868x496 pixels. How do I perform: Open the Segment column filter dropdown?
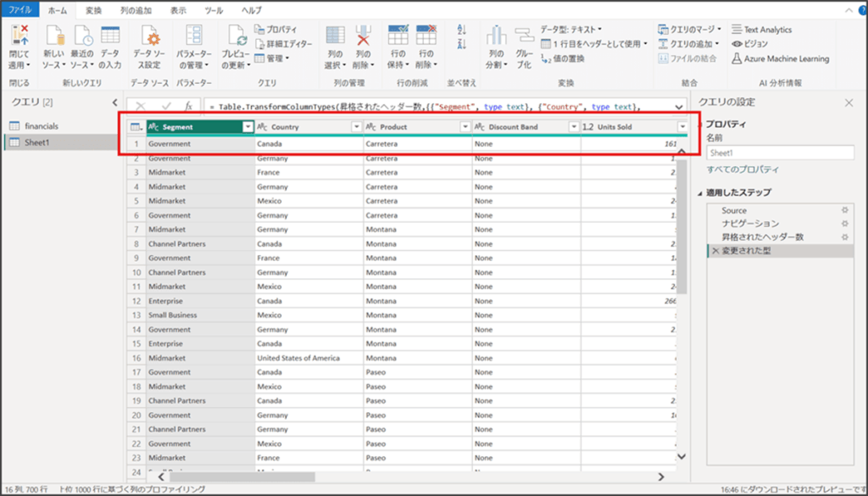[248, 127]
